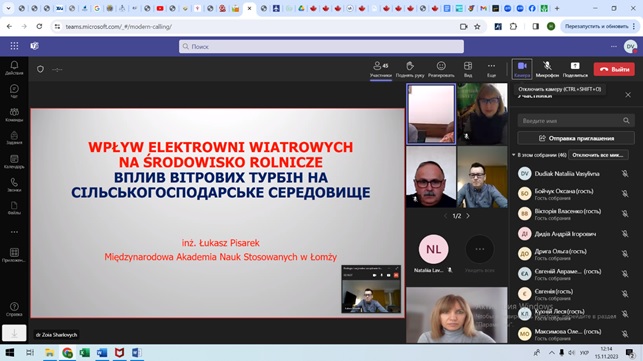The image size is (643, 361).
Task: Toggle the Microphone mute button
Action: (x=547, y=69)
